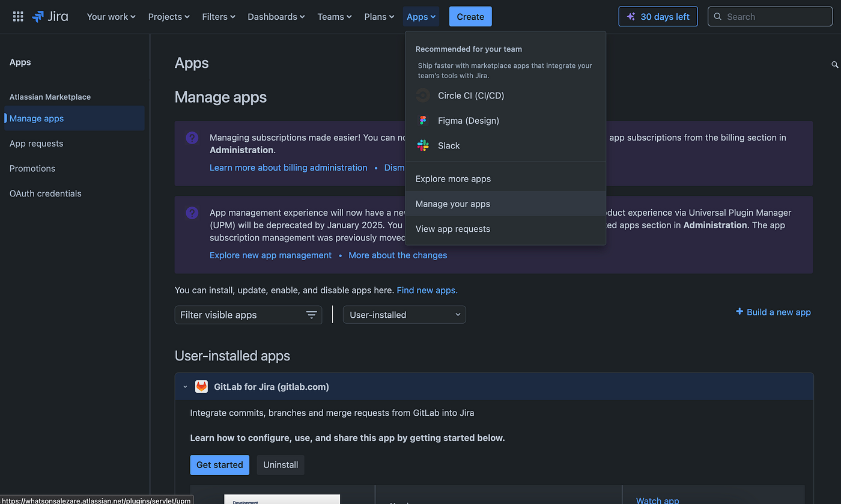The image size is (841, 504).
Task: Click the Create button
Action: click(x=470, y=17)
